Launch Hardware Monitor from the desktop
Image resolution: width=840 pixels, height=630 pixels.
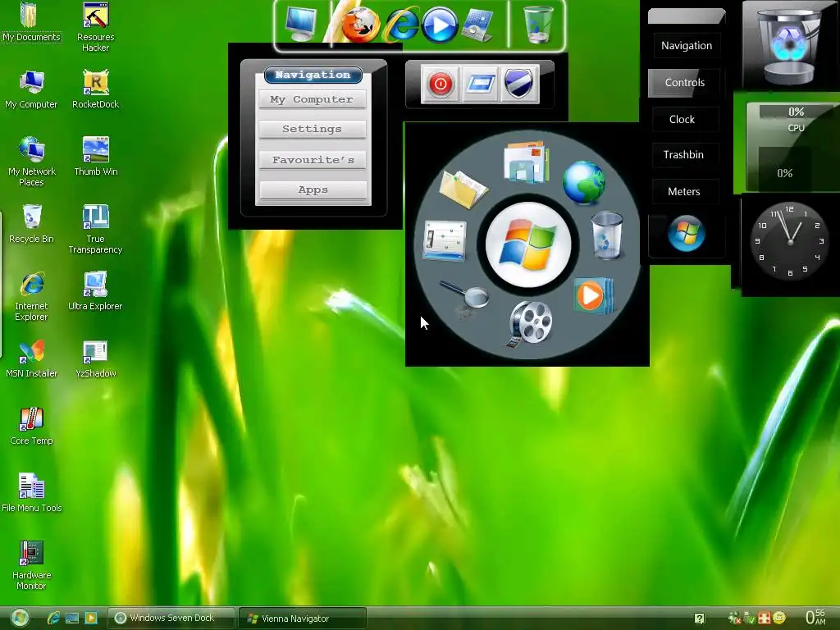[31, 564]
